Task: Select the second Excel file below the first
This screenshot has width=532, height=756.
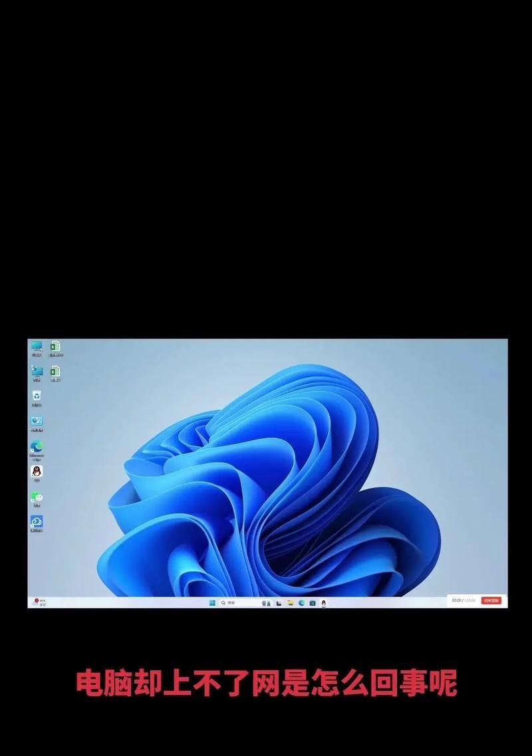Action: coord(55,373)
